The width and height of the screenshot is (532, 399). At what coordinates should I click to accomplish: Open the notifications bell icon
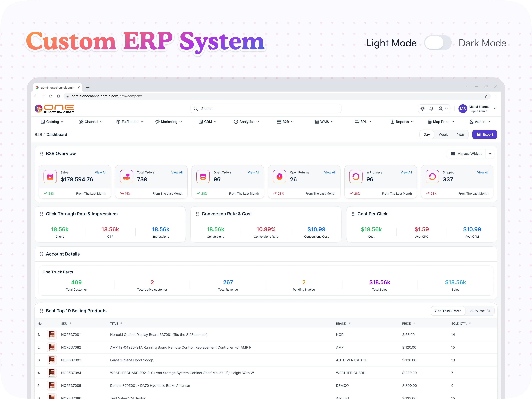(431, 109)
